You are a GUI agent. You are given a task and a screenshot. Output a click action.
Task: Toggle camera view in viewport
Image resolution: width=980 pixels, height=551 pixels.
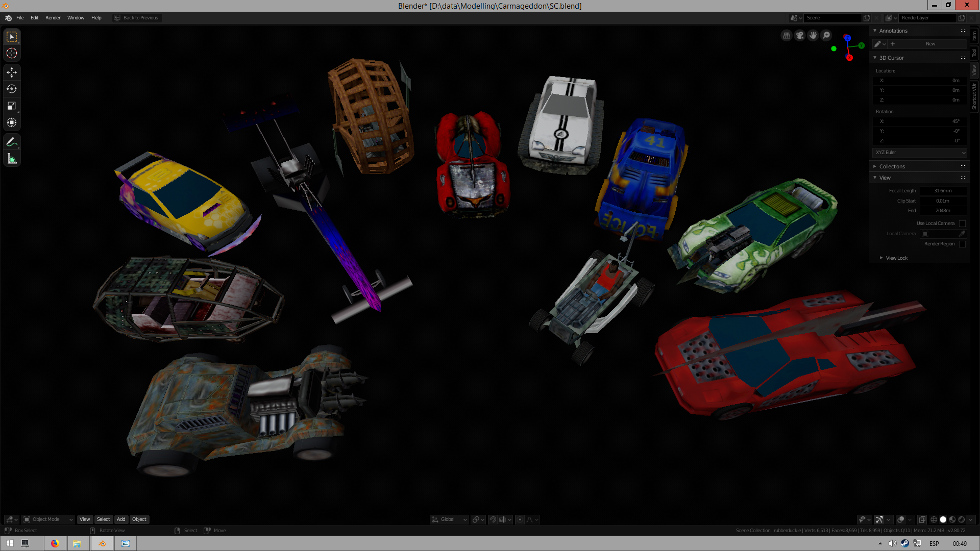tap(800, 35)
